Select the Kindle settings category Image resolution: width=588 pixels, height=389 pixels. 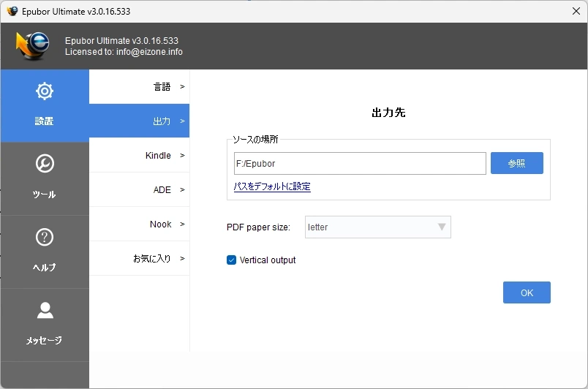(140, 155)
